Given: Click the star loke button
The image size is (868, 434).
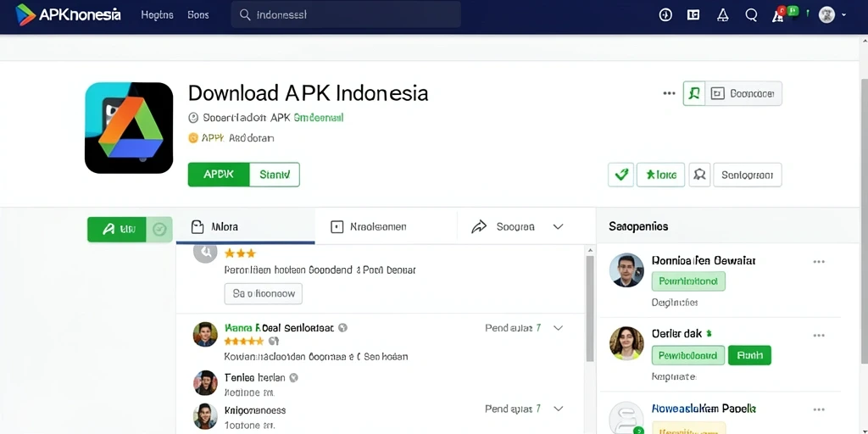Looking at the screenshot, I should pos(661,175).
